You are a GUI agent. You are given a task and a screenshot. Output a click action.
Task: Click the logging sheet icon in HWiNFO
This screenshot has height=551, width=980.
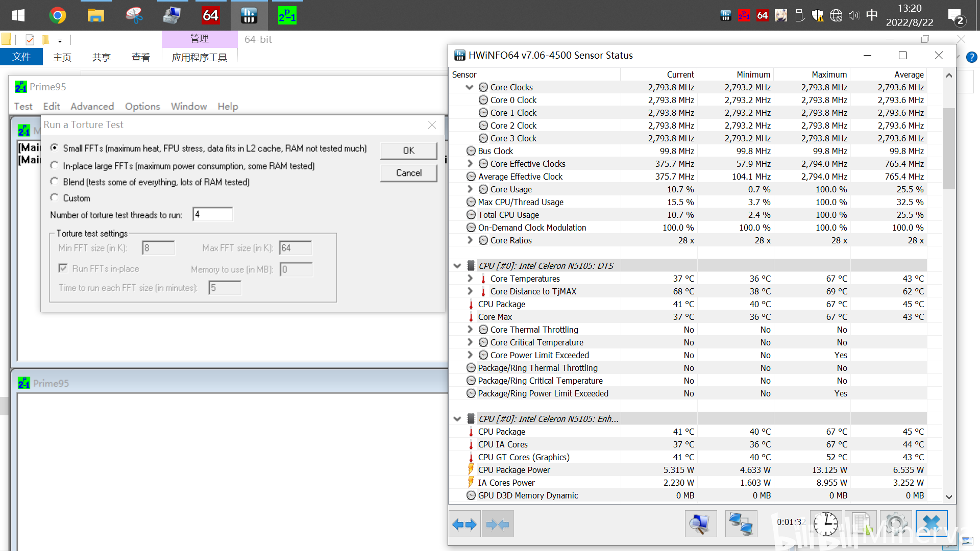[x=861, y=524]
